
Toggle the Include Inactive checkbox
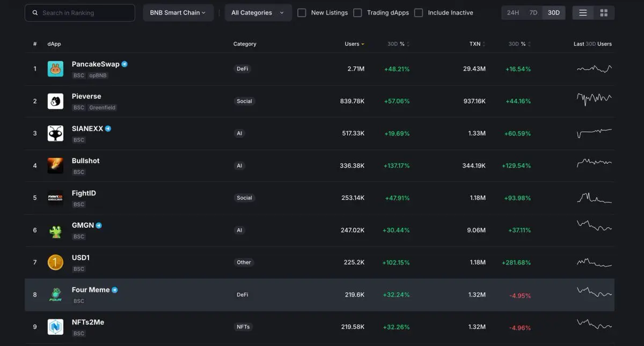pyautogui.click(x=419, y=13)
